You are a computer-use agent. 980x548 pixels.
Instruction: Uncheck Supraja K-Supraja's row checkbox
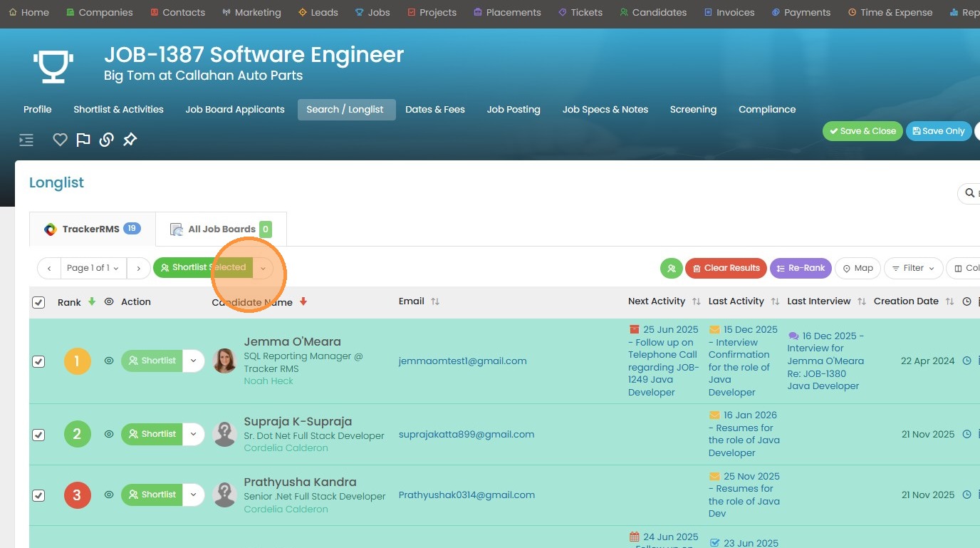(x=38, y=435)
